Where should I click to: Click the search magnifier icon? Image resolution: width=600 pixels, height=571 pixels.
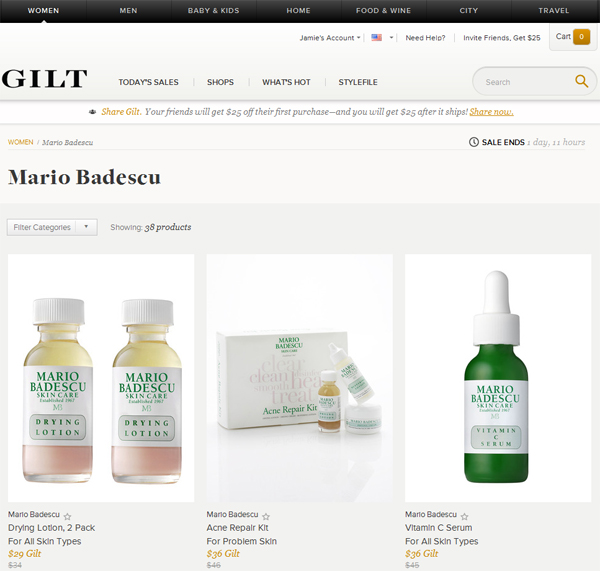point(581,81)
